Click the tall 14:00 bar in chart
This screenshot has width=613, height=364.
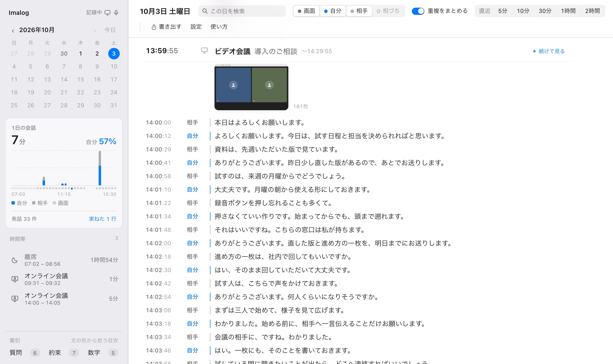(100, 168)
